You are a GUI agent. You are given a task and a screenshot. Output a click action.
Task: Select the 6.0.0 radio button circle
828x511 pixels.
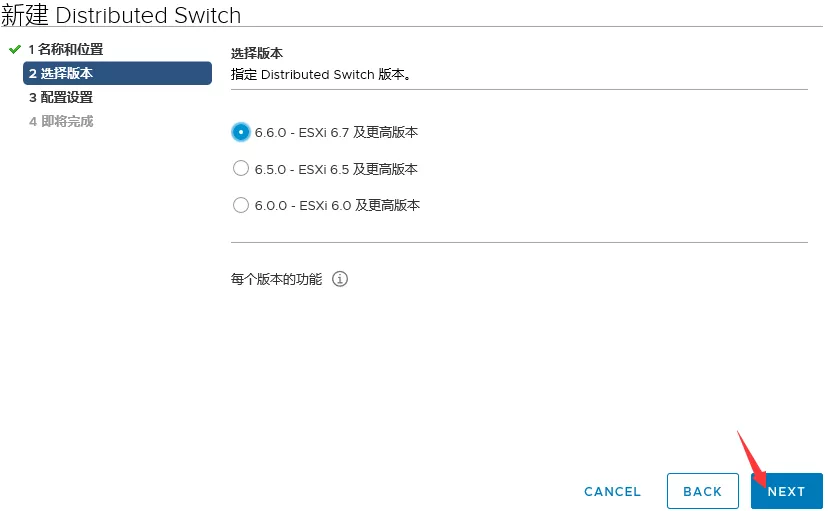click(240, 205)
